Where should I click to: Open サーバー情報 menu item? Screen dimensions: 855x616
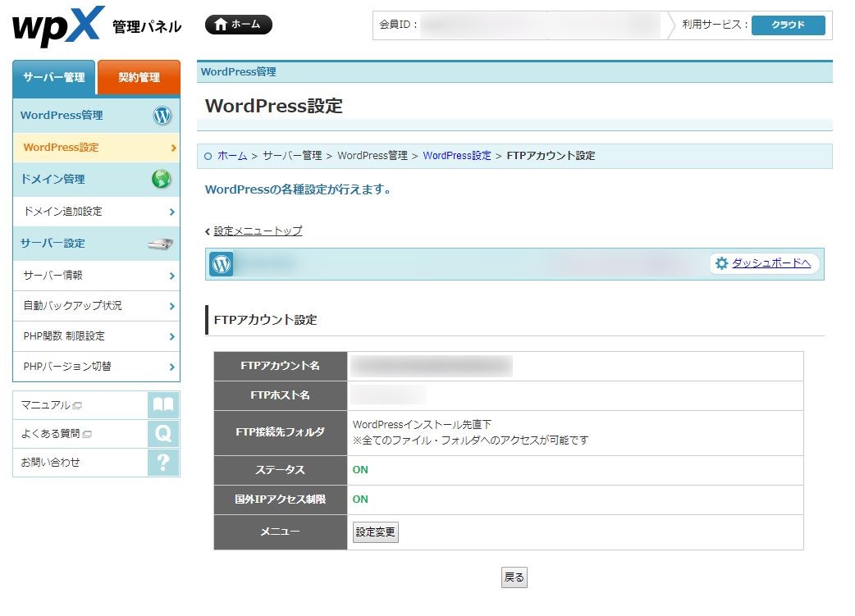pos(97,276)
